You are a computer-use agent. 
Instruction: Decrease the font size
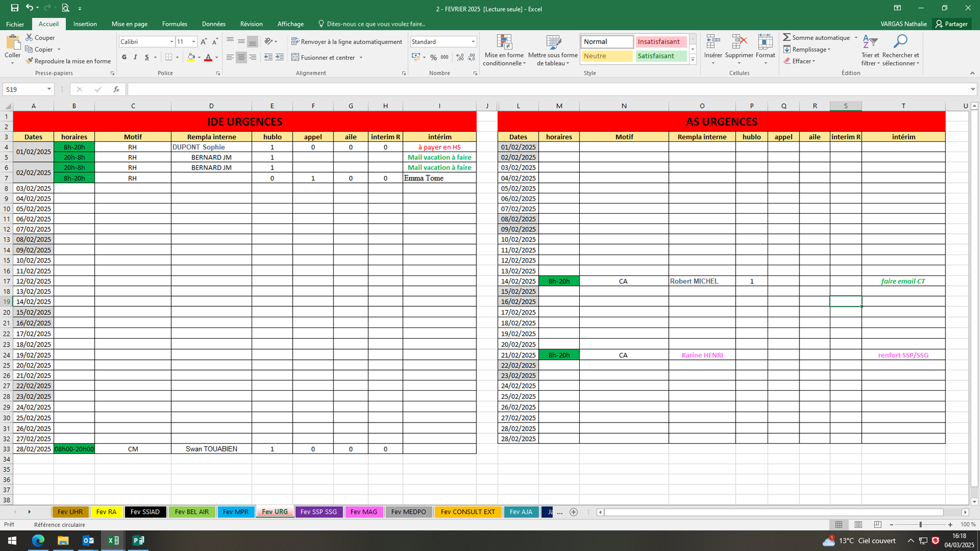pos(215,42)
